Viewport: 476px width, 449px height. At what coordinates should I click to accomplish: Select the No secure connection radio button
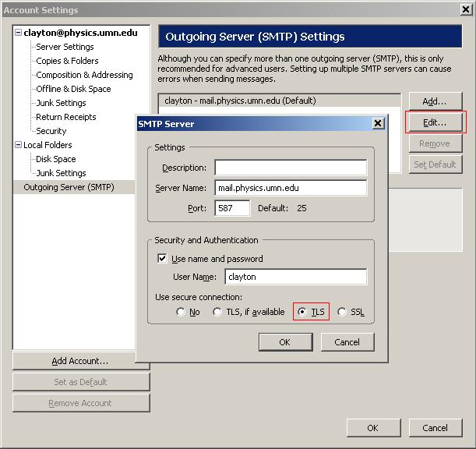pos(181,312)
